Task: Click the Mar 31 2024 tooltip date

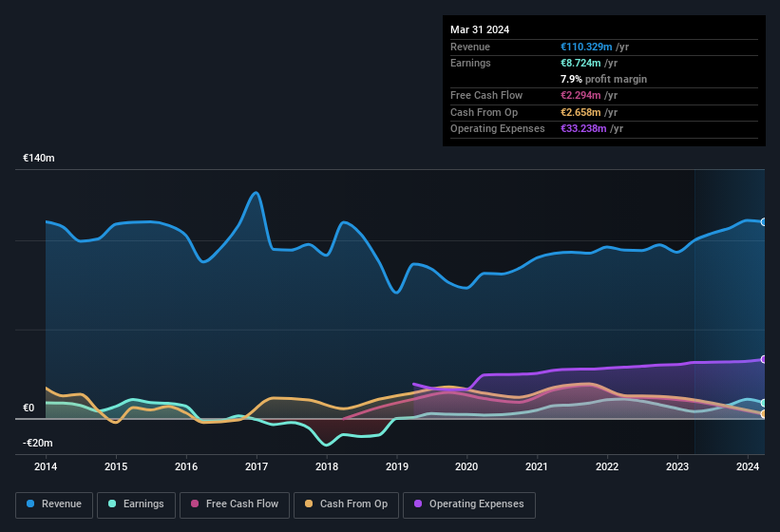Action: point(480,29)
